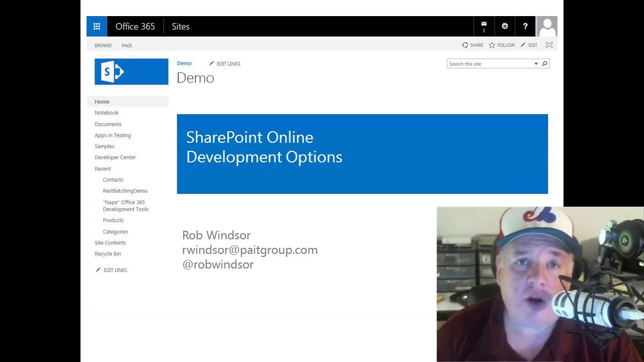This screenshot has height=362, width=644.
Task: Open the Samples link
Action: [x=105, y=146]
